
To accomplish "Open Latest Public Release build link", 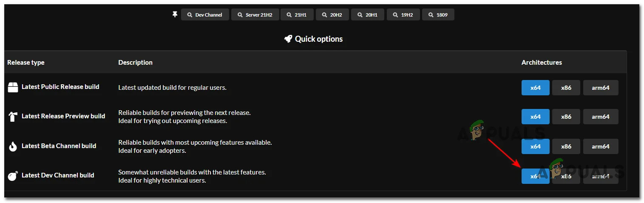I will click(60, 87).
